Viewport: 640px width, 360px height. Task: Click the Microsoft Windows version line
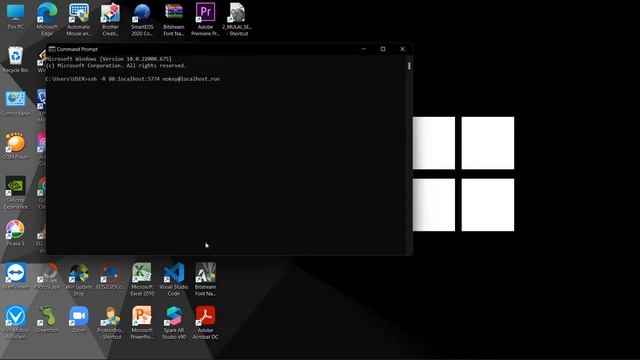(x=109, y=59)
